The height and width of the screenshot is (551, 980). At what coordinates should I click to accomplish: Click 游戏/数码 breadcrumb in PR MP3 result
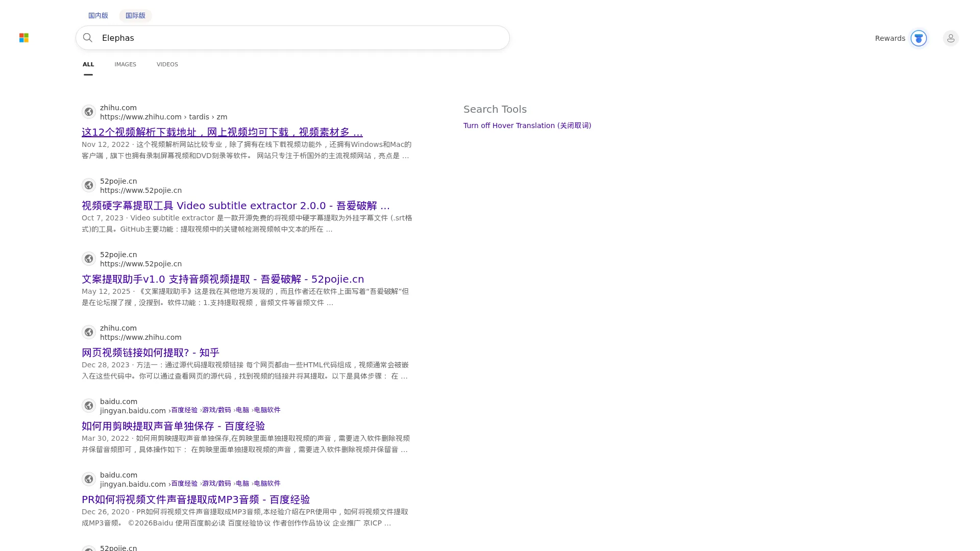pyautogui.click(x=216, y=484)
